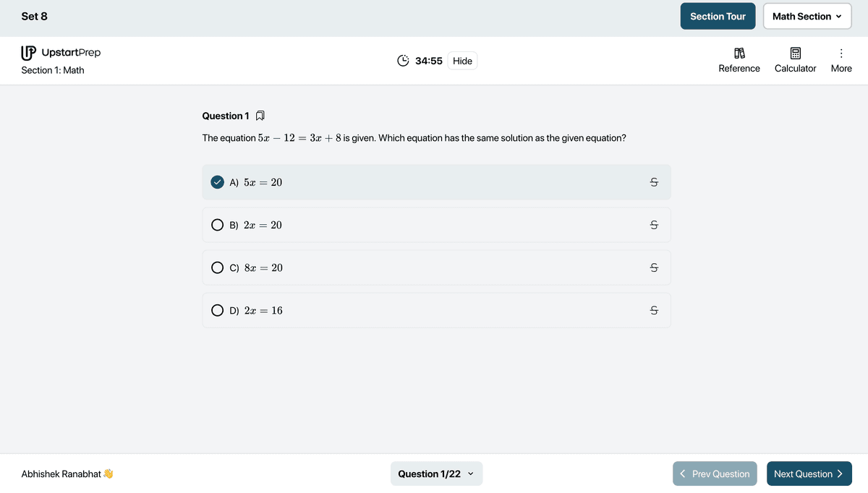Image resolution: width=868 pixels, height=493 pixels.
Task: Strike through answer option C
Action: (x=654, y=267)
